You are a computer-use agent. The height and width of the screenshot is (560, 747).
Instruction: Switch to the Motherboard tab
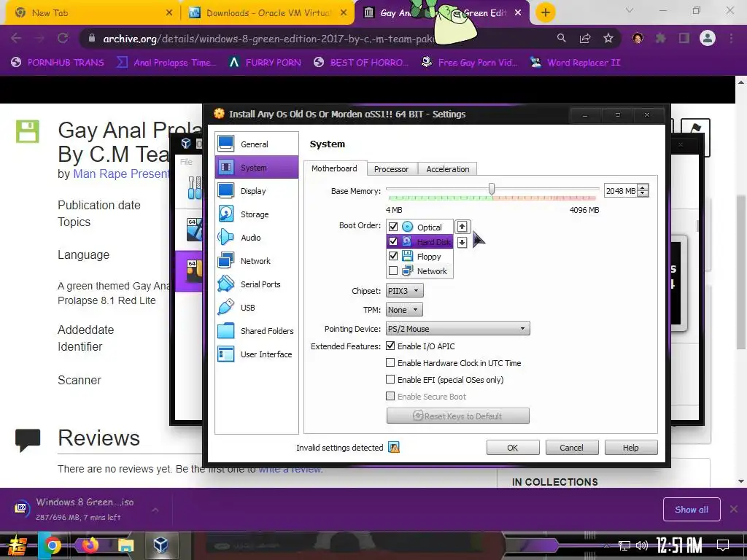coord(334,168)
